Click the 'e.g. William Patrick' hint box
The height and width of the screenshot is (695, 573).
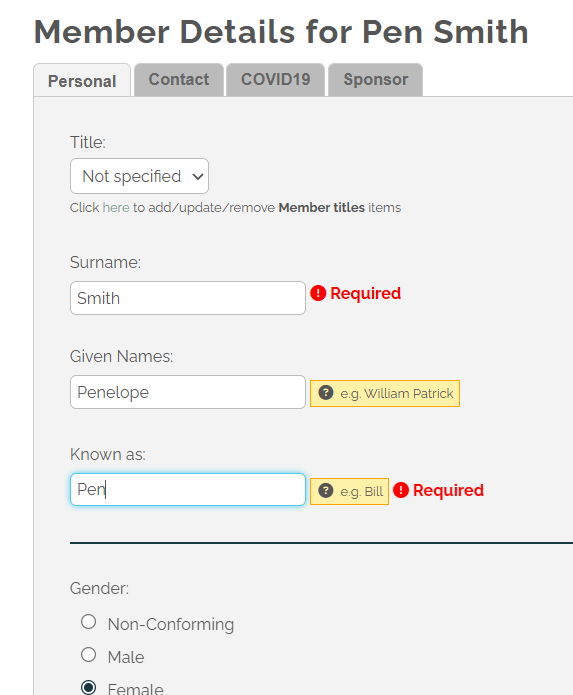pos(385,393)
